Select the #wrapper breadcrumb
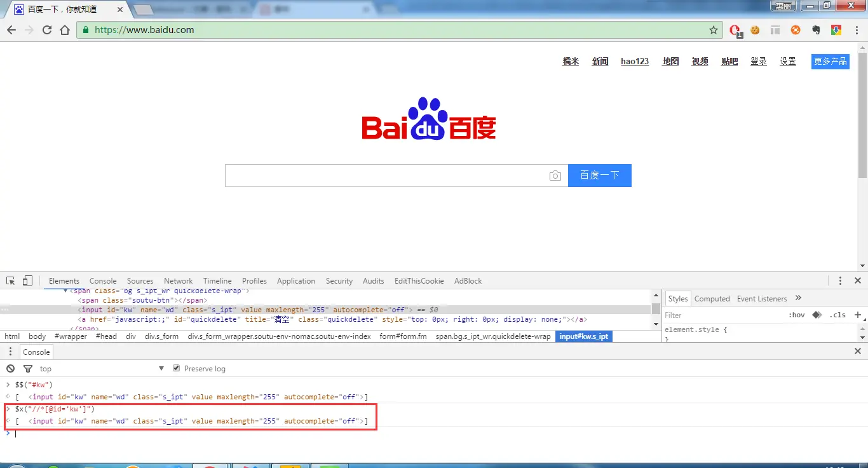 point(71,336)
